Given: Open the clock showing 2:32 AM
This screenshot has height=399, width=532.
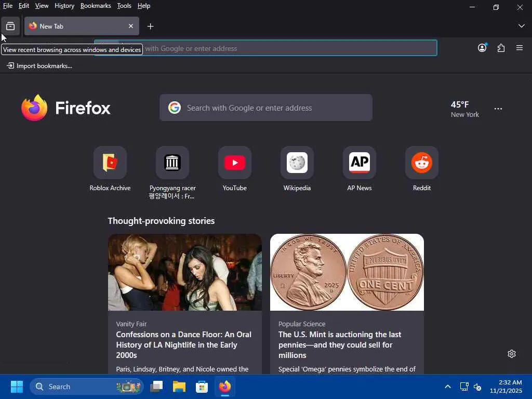Looking at the screenshot, I should click(x=506, y=387).
